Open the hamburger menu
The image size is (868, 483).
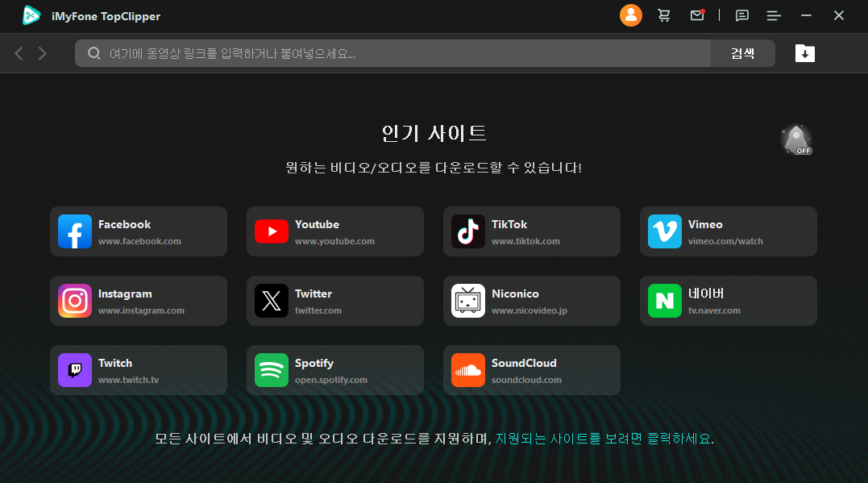(774, 15)
